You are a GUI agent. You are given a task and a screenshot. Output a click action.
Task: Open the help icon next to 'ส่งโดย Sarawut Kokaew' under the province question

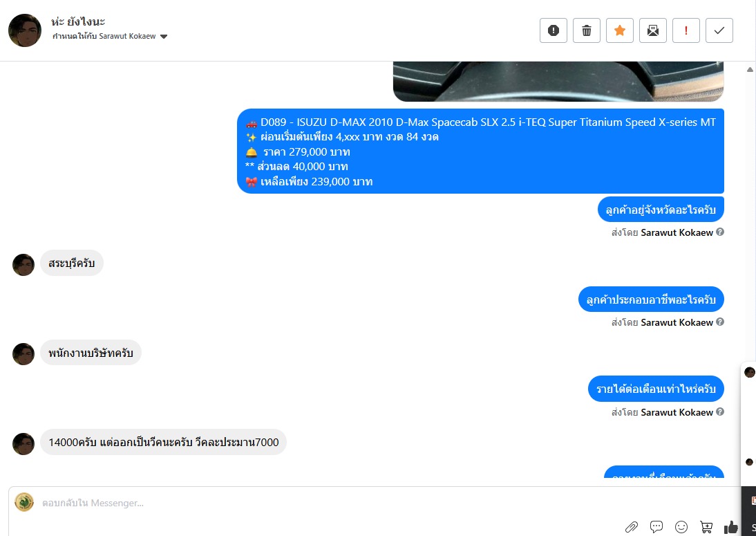[720, 232]
